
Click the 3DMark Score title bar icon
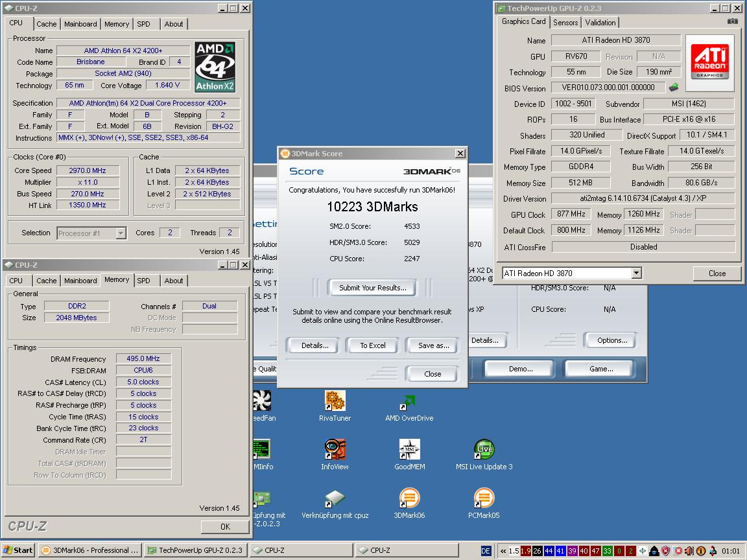pos(285,154)
